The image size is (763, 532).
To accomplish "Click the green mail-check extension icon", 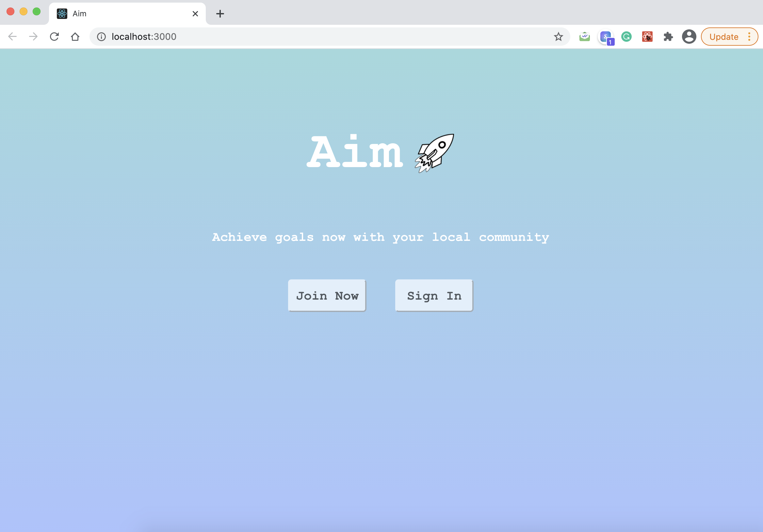I will [x=585, y=37].
